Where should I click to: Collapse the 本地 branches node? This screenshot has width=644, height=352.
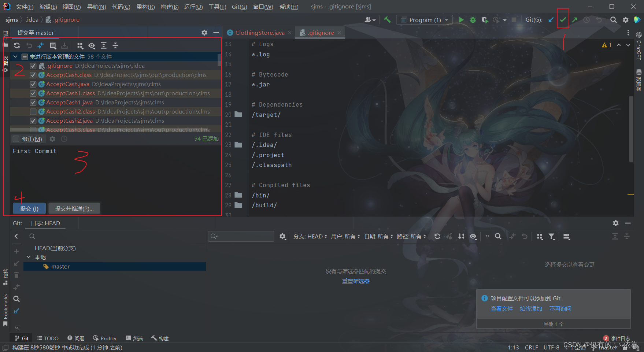[29, 257]
